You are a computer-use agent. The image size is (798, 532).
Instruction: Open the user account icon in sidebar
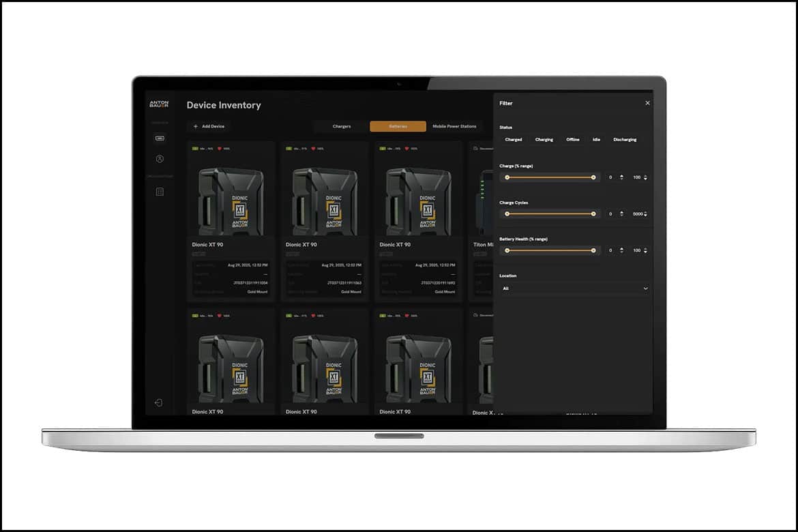(160, 159)
